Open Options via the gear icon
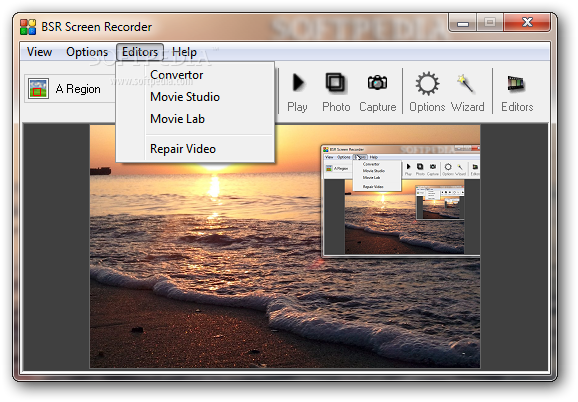The image size is (578, 402). pyautogui.click(x=428, y=83)
